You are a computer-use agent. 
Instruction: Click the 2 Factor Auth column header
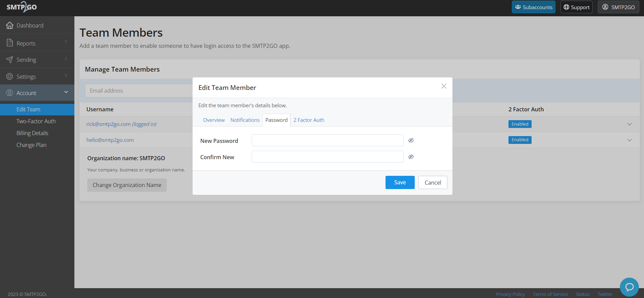[526, 109]
